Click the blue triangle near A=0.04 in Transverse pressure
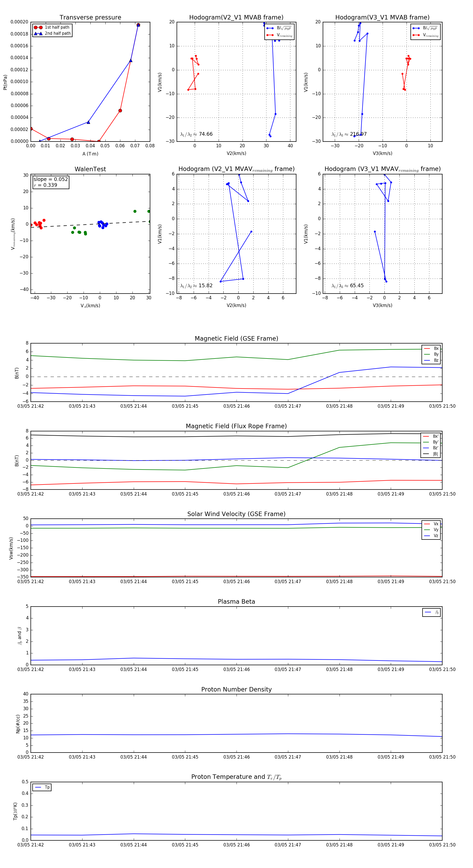The width and height of the screenshot is (473, 868). click(88, 122)
